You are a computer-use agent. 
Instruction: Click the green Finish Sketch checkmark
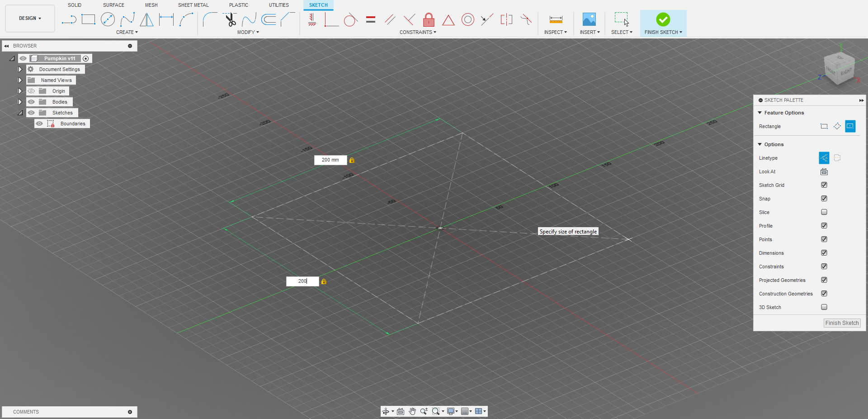point(663,19)
